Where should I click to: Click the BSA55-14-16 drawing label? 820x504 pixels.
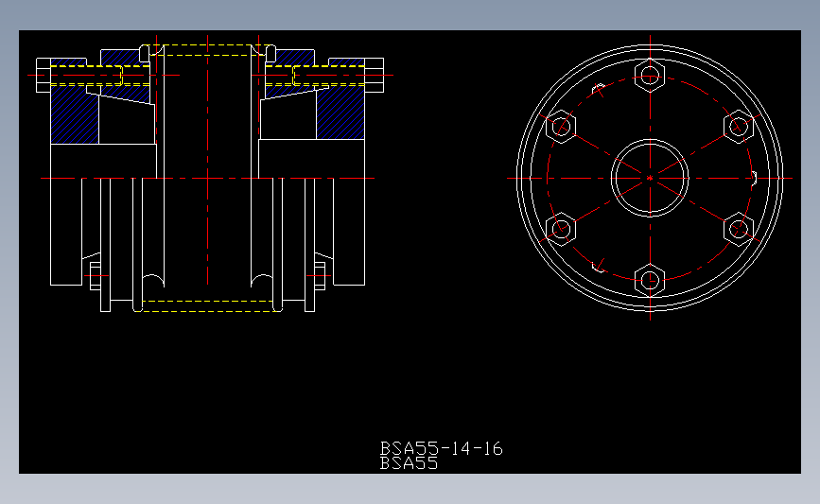(441, 448)
